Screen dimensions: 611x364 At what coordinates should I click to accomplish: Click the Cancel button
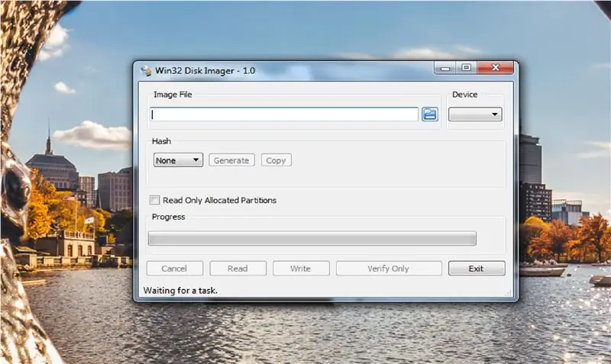[x=175, y=269]
